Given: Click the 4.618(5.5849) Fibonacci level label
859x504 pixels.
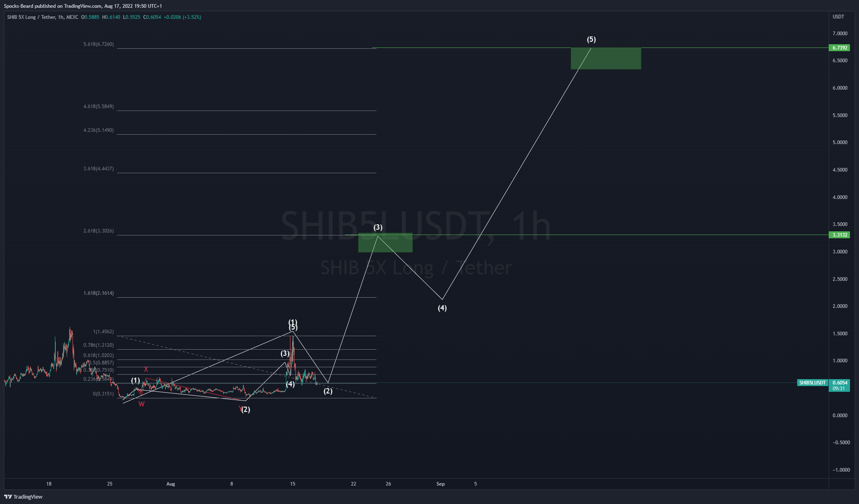Looking at the screenshot, I should [x=99, y=106].
